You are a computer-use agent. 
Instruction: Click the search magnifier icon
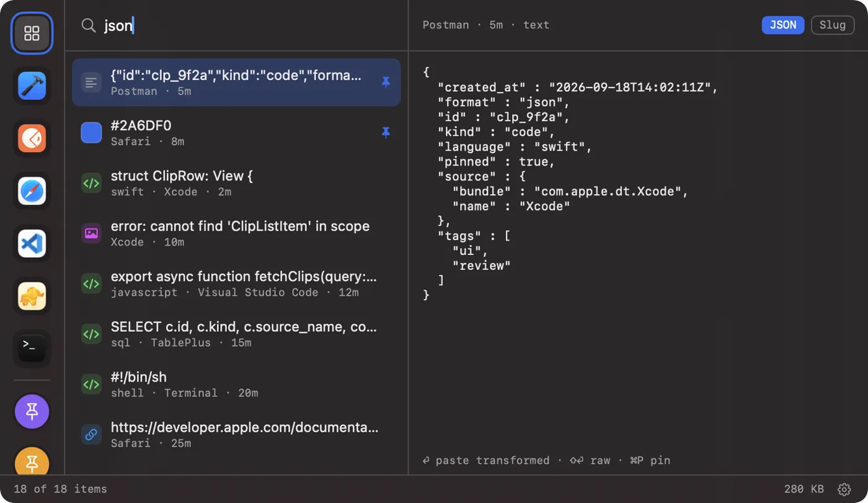89,25
